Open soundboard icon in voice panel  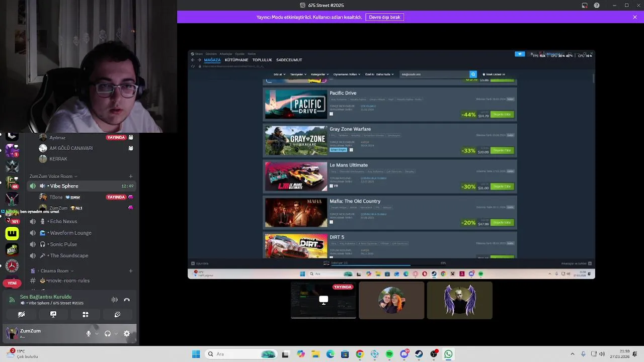click(x=117, y=314)
